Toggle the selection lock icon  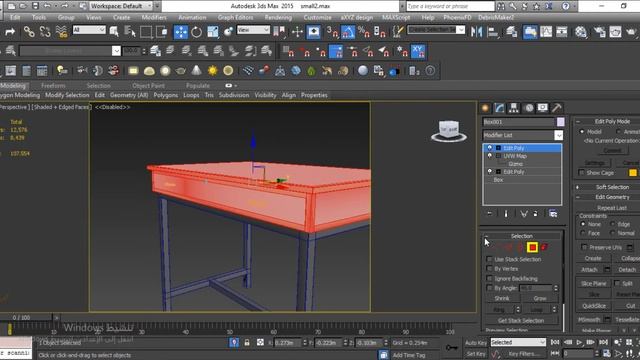pos(247,343)
